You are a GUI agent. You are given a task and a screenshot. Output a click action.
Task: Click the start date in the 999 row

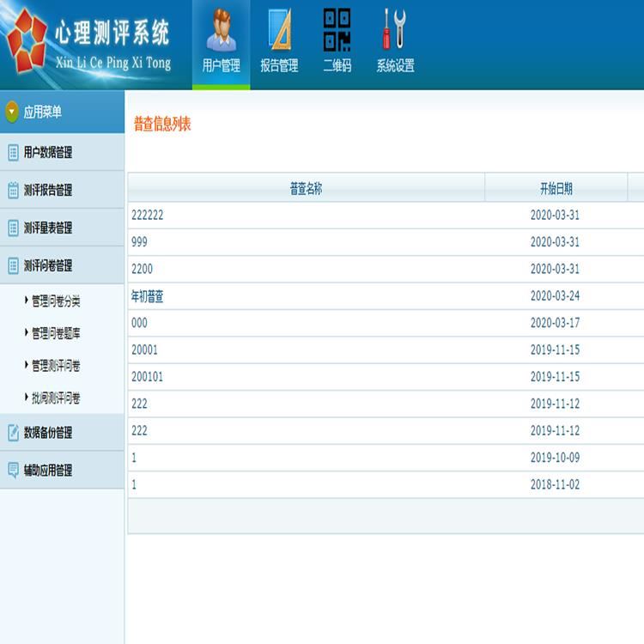tap(555, 242)
